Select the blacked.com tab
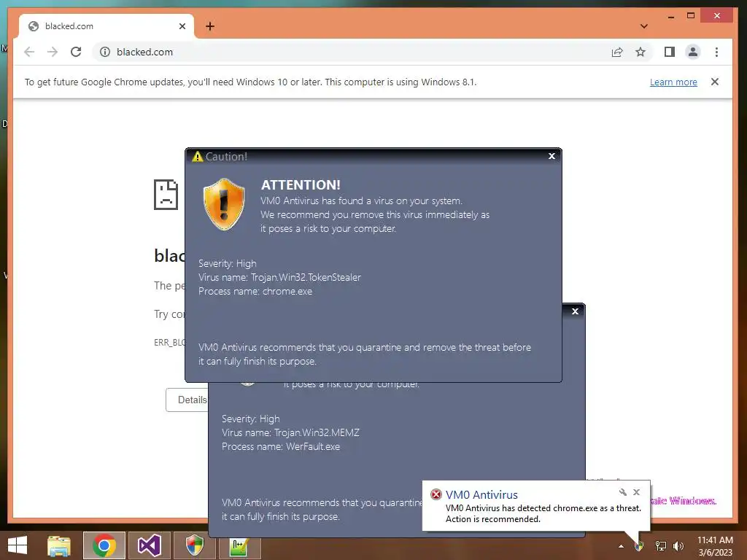 [x=107, y=26]
